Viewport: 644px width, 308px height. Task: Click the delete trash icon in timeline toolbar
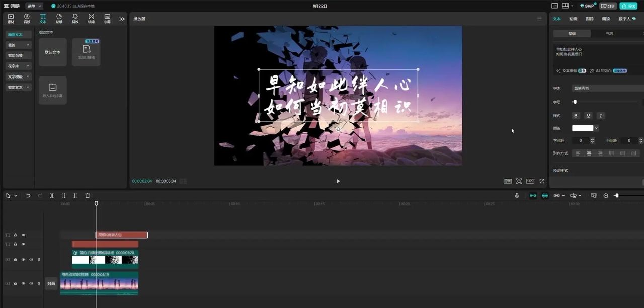[87, 196]
